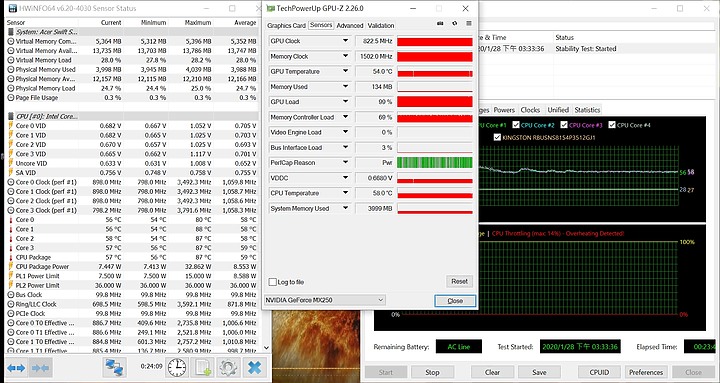Open the GPU Clock sensor dropdown
The image size is (720, 383).
click(345, 41)
